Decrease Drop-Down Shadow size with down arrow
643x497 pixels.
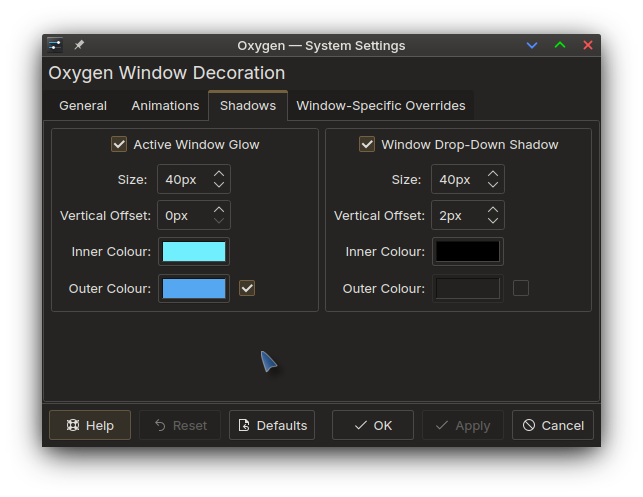pyautogui.click(x=493, y=185)
